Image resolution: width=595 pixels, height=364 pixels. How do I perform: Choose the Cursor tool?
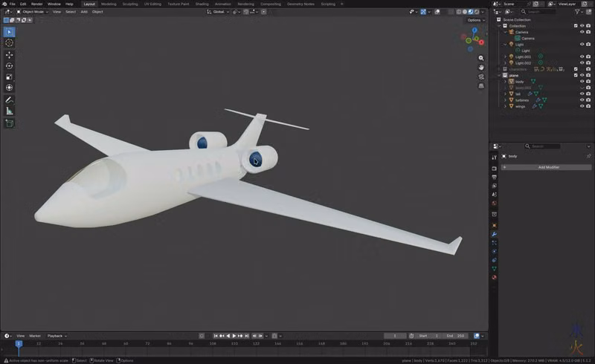click(9, 43)
